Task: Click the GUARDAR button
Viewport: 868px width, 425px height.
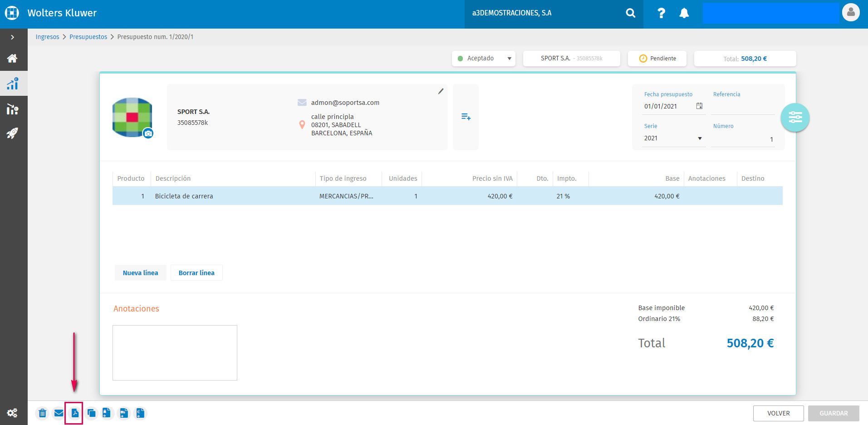Action: tap(834, 413)
